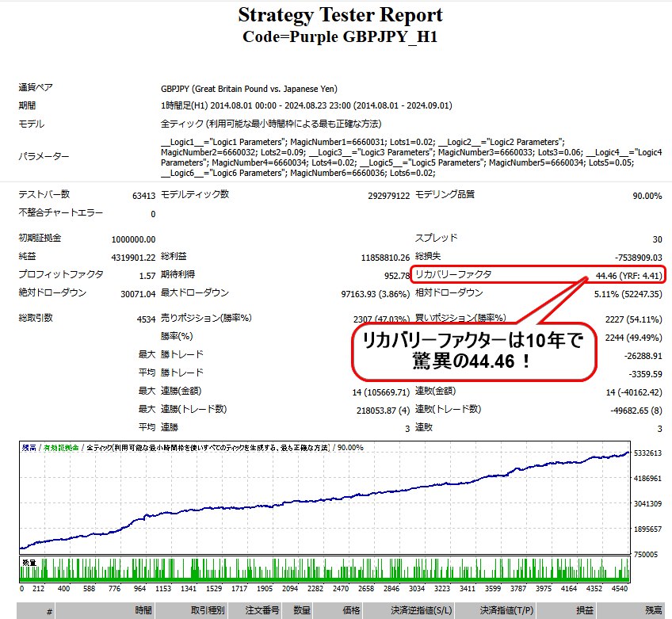The image size is (672, 619).
Task: Click the 勝率(%) label
Action: pos(177,337)
